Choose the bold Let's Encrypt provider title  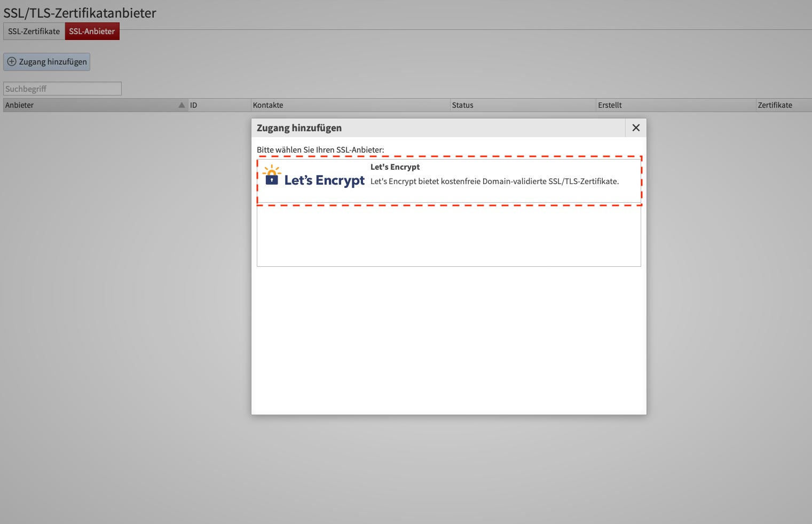[x=395, y=167]
